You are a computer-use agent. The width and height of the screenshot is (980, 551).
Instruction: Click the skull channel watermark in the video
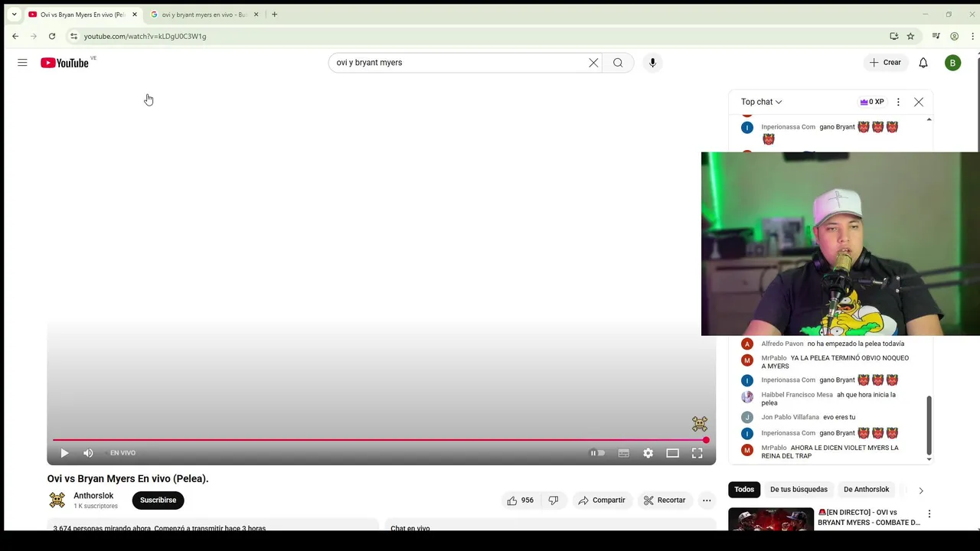coord(700,424)
